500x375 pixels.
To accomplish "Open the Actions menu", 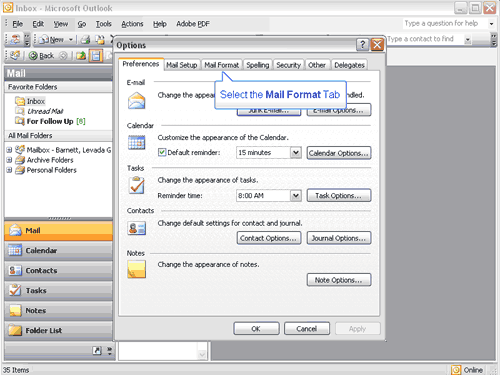I will click(132, 24).
